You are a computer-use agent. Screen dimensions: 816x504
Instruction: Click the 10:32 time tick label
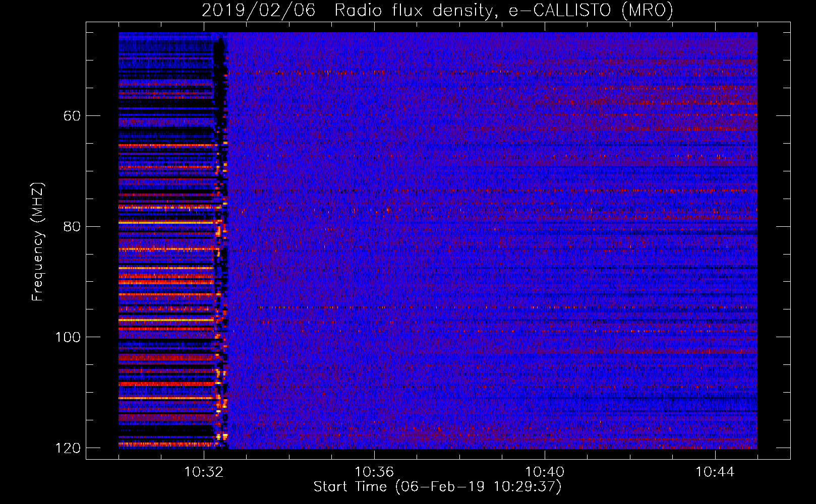coord(204,472)
